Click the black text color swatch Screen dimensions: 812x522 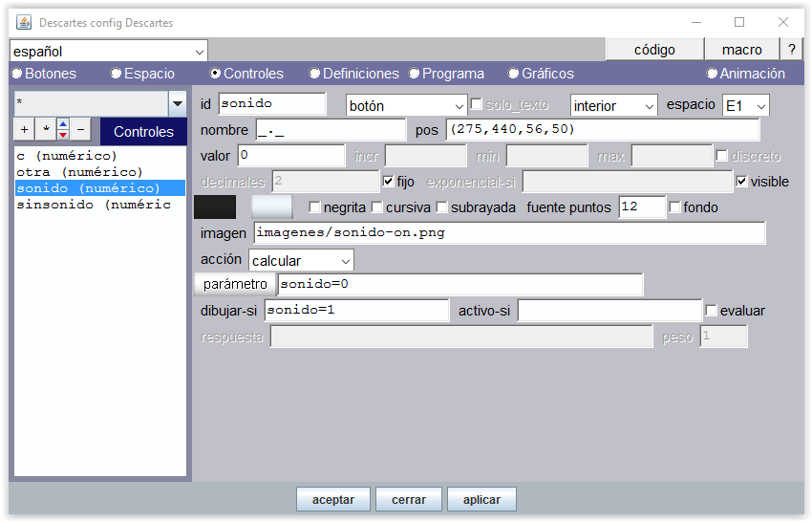(x=215, y=207)
